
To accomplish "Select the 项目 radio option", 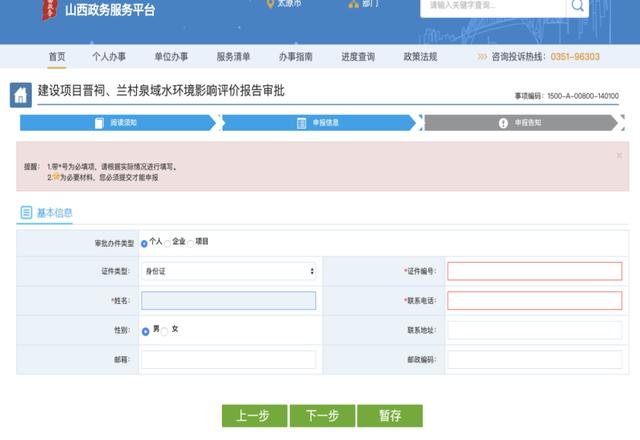I will point(191,244).
